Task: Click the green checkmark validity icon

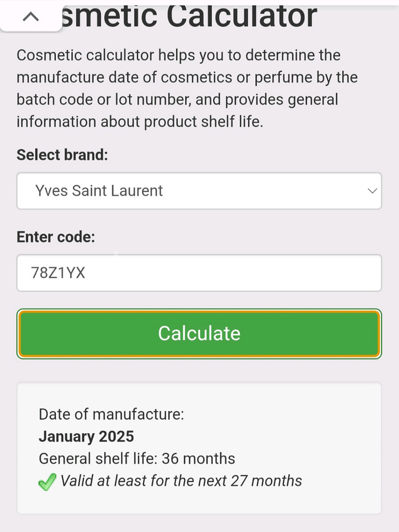Action: [48, 483]
